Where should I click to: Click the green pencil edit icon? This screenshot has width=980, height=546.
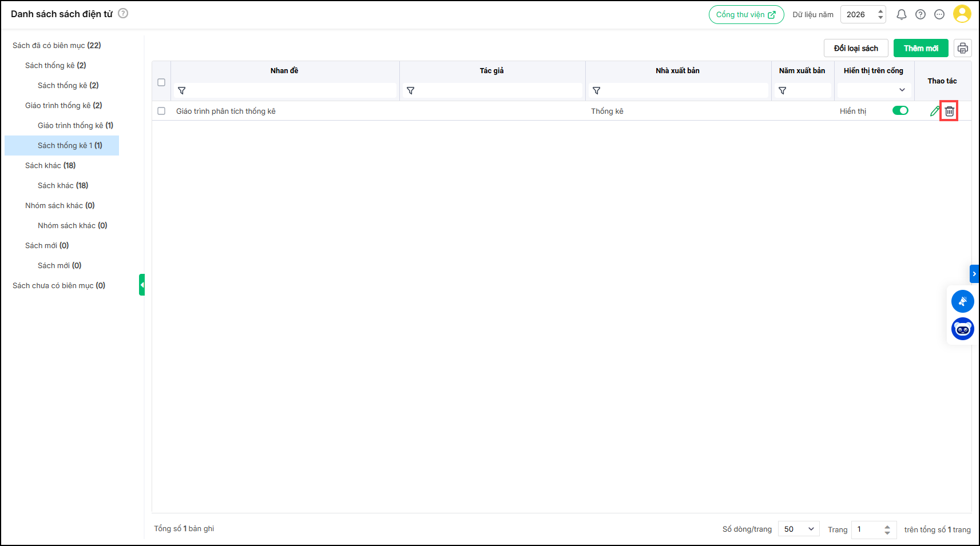pyautogui.click(x=934, y=111)
